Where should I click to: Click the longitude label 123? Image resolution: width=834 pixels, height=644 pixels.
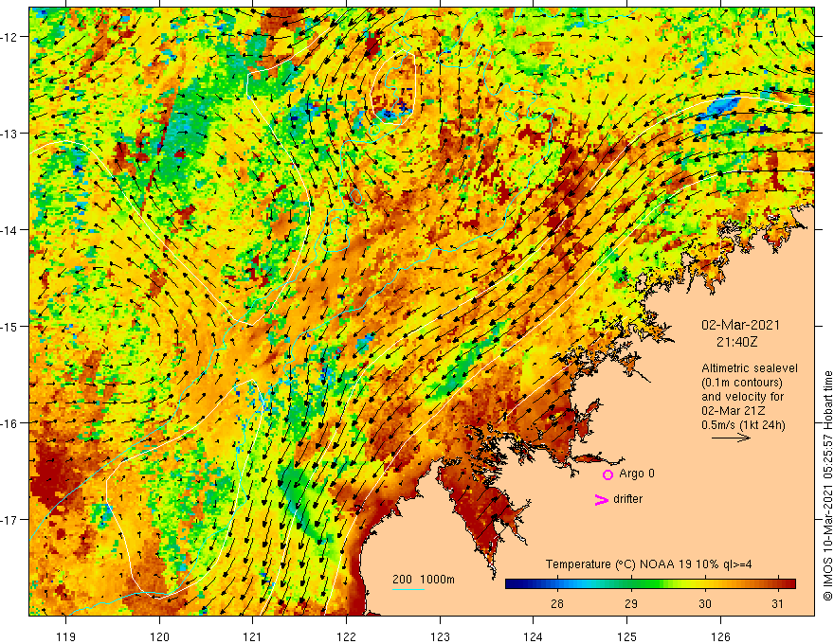click(x=440, y=636)
